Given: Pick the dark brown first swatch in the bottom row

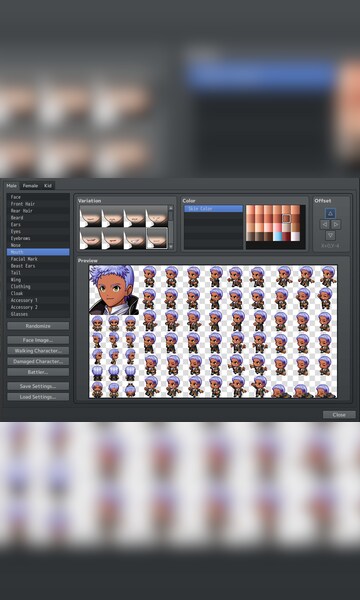Looking at the screenshot, I should pyautogui.click(x=250, y=236).
